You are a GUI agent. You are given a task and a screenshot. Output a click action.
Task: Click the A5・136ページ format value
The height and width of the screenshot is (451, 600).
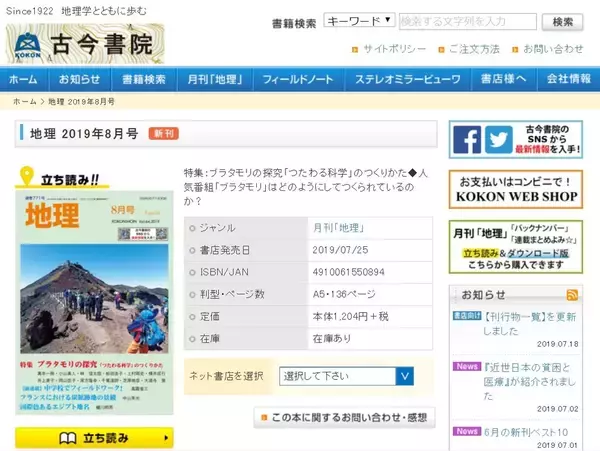[344, 294]
